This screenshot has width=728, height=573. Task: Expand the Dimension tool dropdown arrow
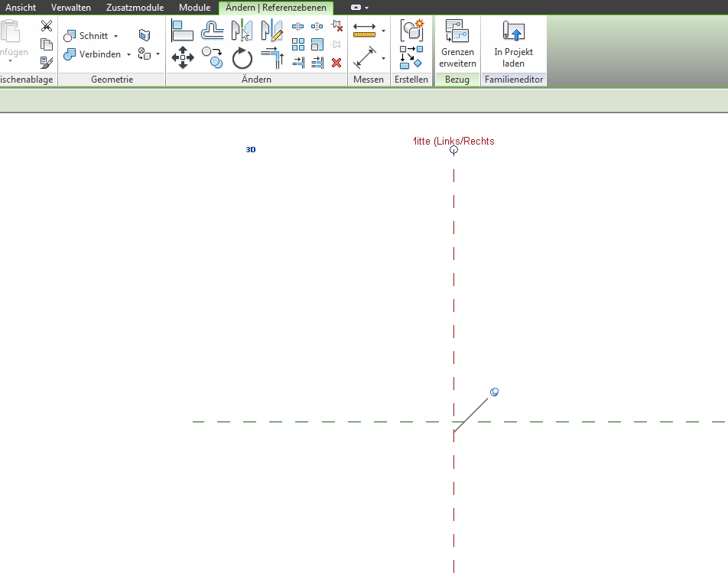pyautogui.click(x=384, y=58)
